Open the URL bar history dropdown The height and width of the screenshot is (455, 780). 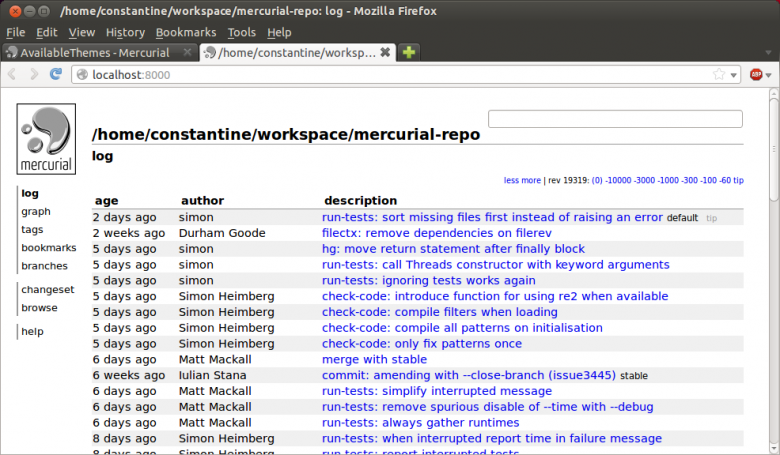click(x=734, y=76)
